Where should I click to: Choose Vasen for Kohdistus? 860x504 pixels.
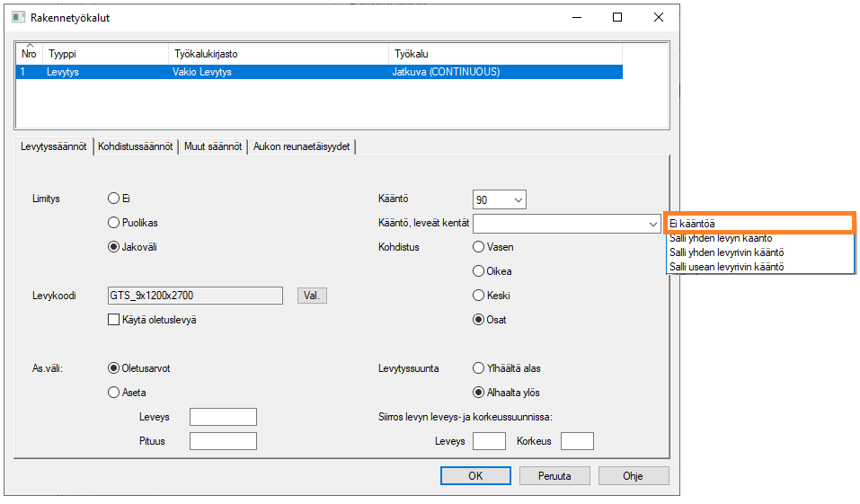coord(478,247)
